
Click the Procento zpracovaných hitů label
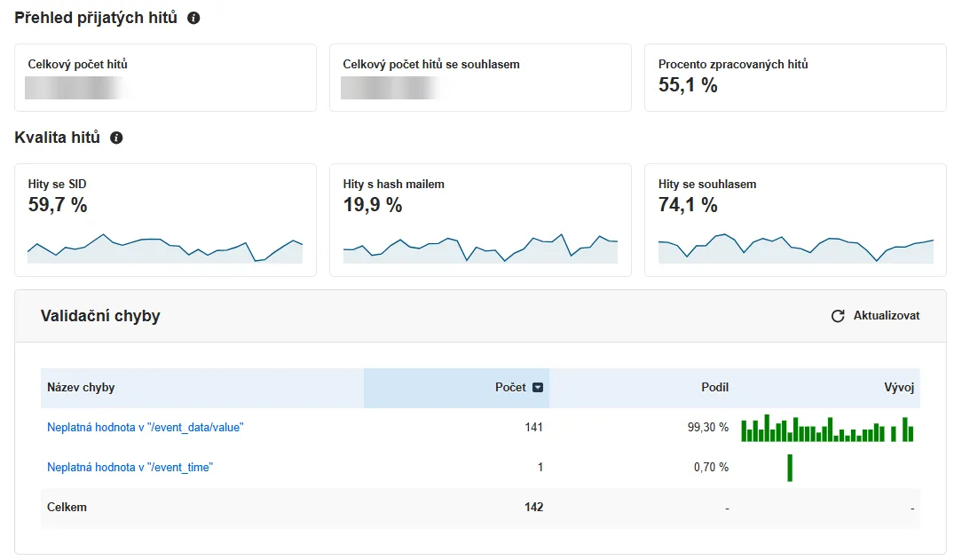tap(733, 65)
